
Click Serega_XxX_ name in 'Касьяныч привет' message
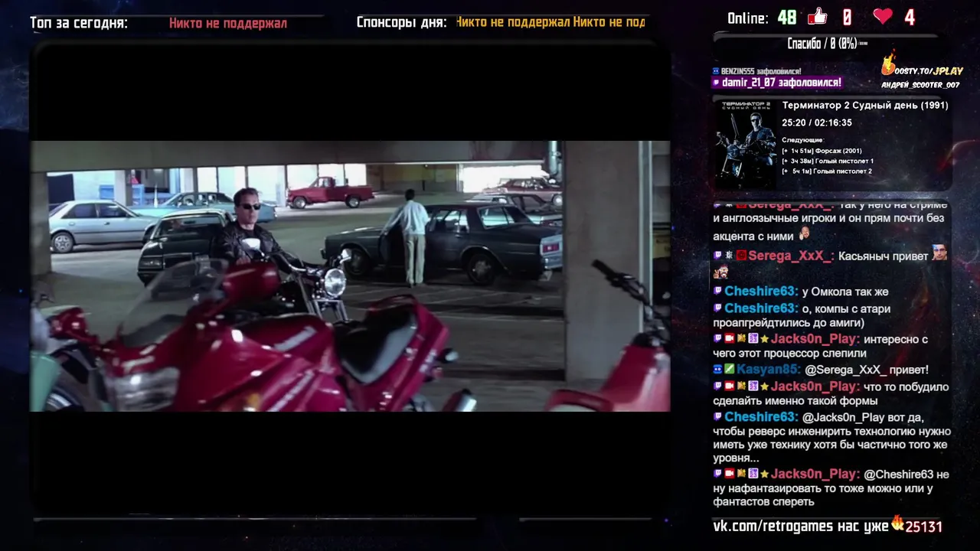click(791, 256)
